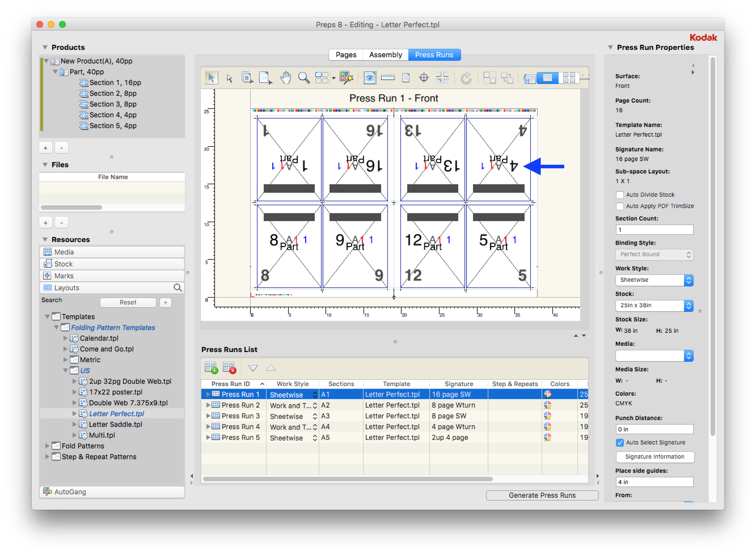
Task: Open the Stock 25in x 38in dropdown
Action: [654, 305]
